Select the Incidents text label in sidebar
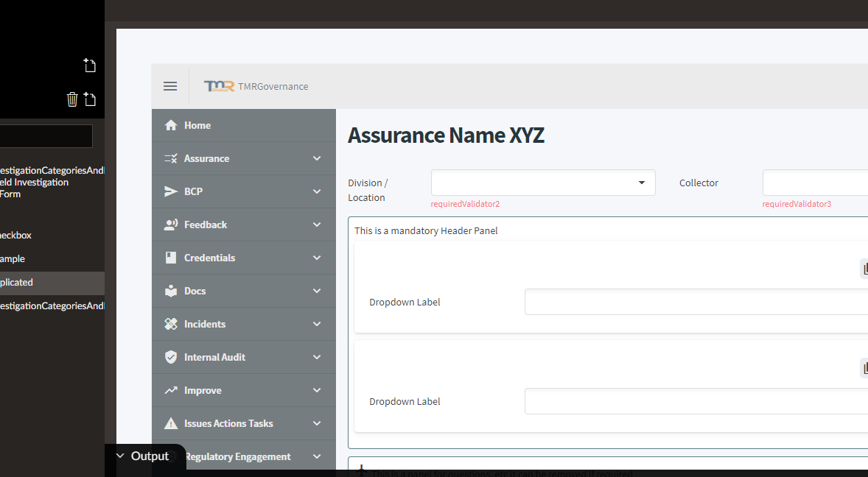The width and height of the screenshot is (868, 477). (x=205, y=325)
